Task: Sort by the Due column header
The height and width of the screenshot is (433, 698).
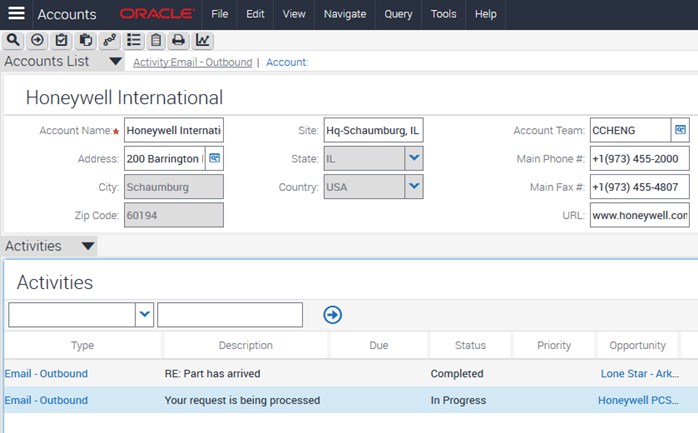Action: [379, 345]
